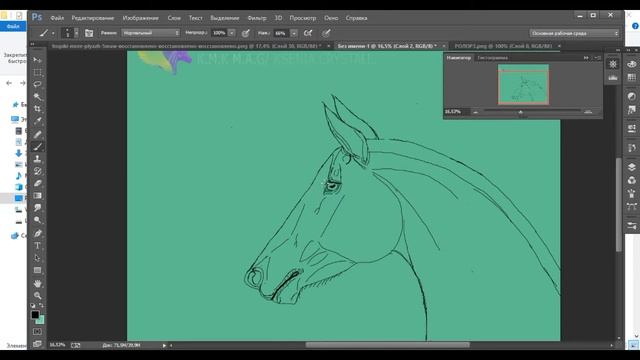Click the File tab in Explorer window

(13, 26)
